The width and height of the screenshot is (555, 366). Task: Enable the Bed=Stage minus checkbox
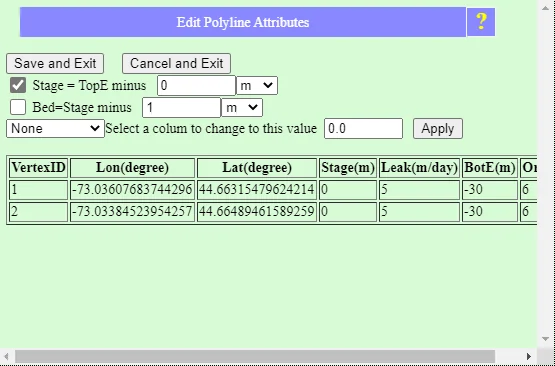tap(18, 107)
